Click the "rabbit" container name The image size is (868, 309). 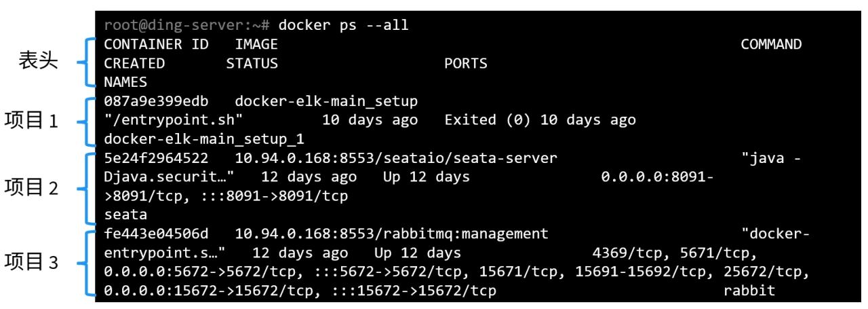749,291
